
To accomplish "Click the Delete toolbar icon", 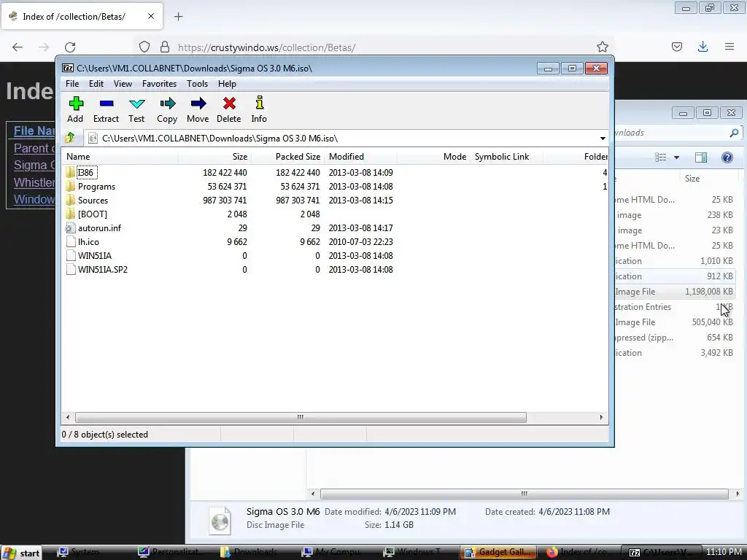I will (229, 104).
